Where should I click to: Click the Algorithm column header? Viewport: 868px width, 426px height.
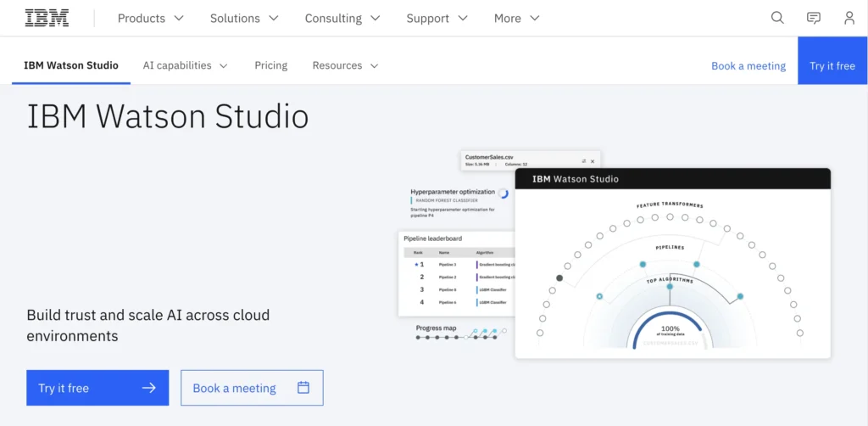click(485, 253)
